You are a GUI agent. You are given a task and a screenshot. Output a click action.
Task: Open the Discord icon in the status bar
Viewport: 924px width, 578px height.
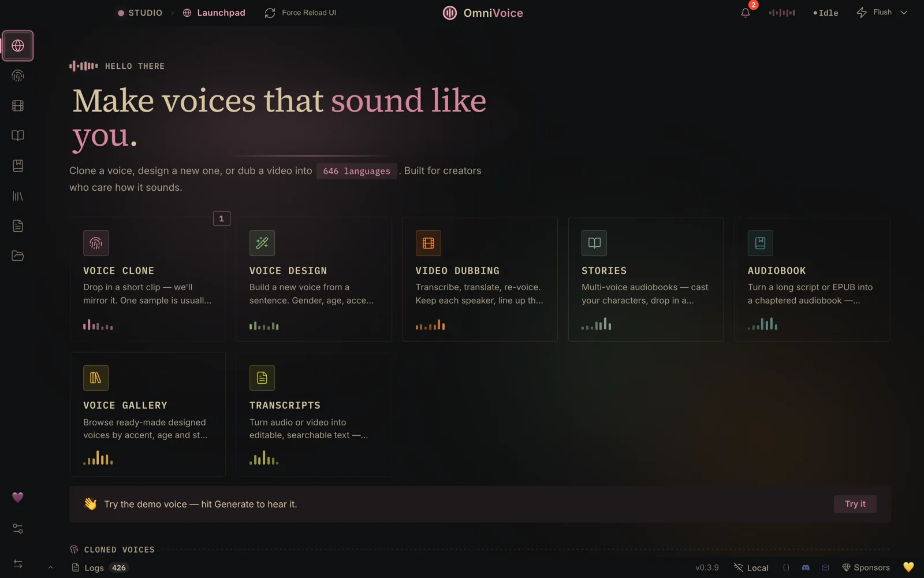[x=806, y=568]
